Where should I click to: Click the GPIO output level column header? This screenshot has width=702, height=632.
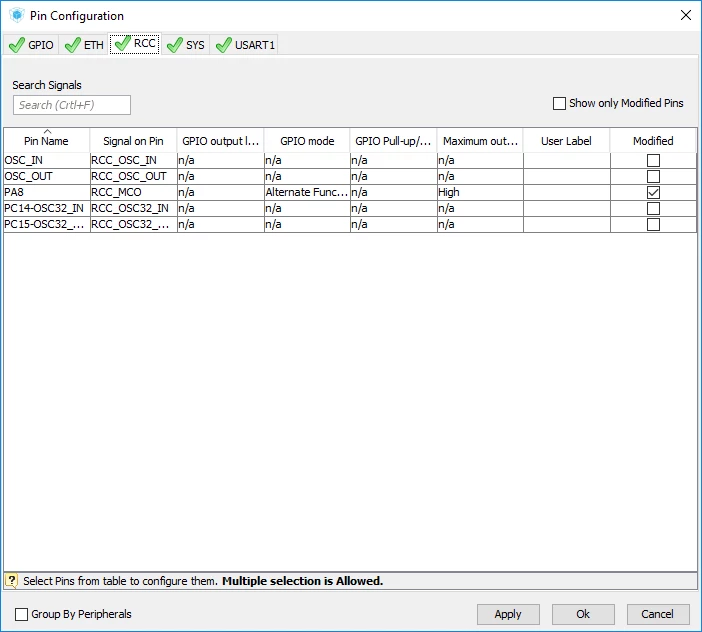[x=220, y=141]
